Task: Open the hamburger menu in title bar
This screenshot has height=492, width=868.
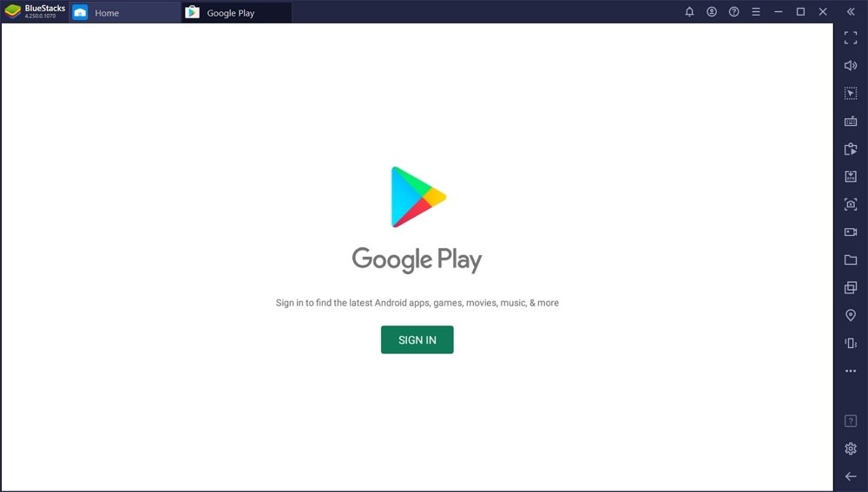Action: point(756,11)
